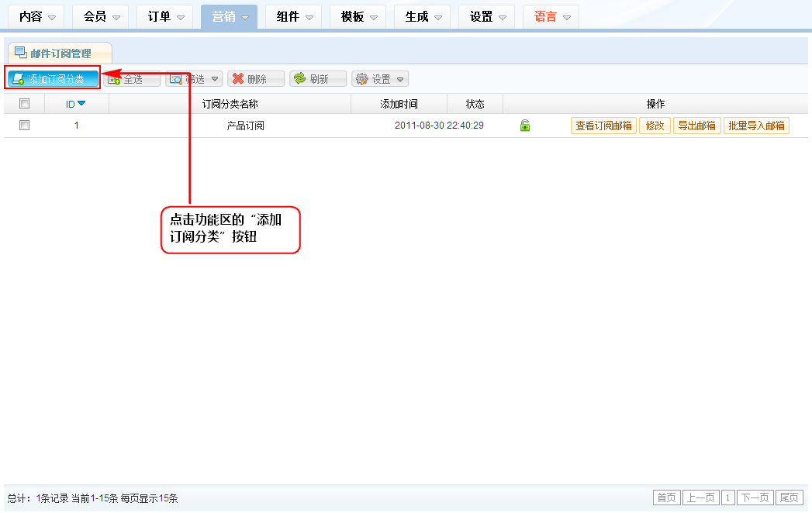
Task: Open the 会员 member menu
Action: click(x=100, y=16)
